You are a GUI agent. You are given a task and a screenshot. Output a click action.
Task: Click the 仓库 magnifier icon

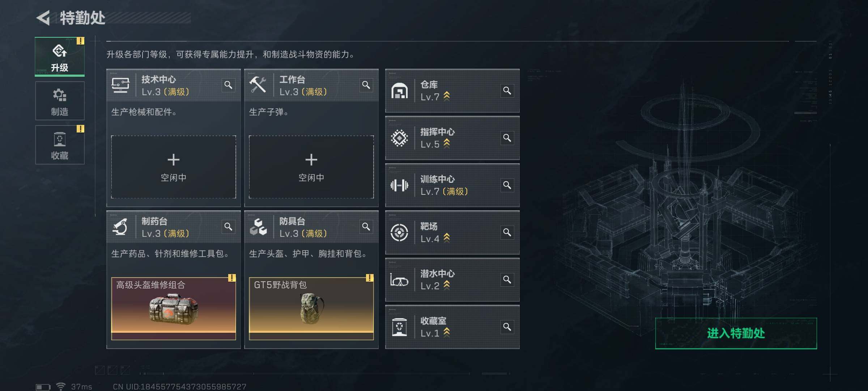507,91
